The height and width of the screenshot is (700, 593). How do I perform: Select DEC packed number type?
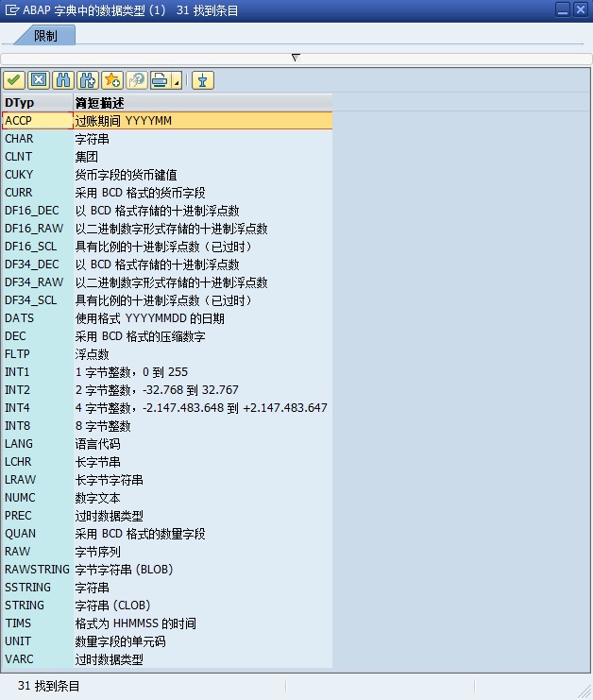coord(167,336)
